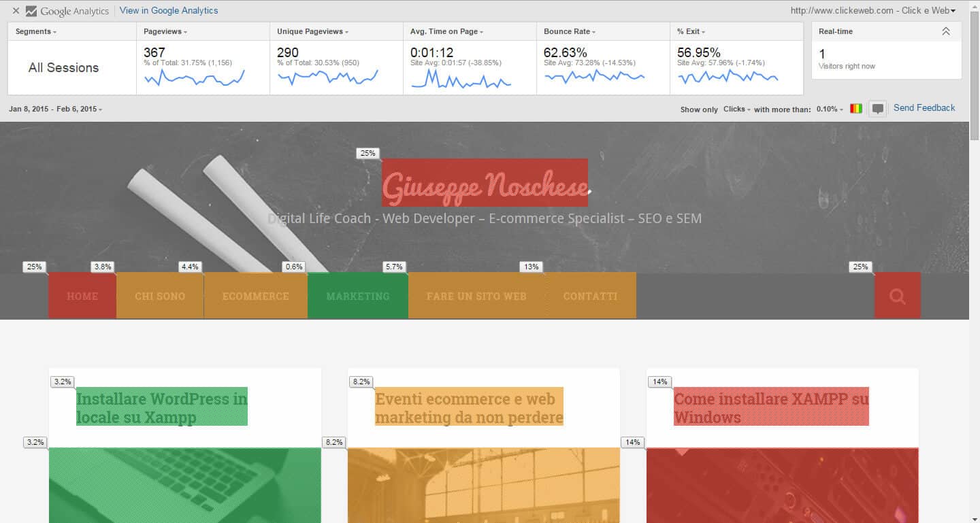Open the Avg. Time on Page dropdown
980x523 pixels.
(447, 31)
